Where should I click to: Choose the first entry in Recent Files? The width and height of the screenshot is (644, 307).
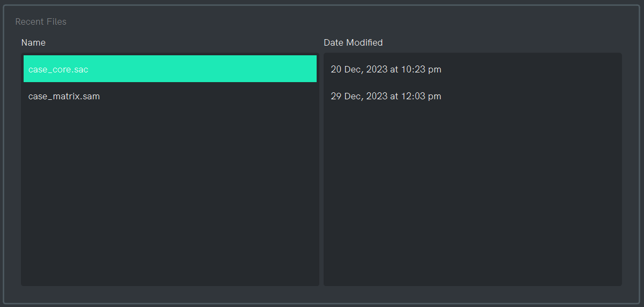click(58, 69)
